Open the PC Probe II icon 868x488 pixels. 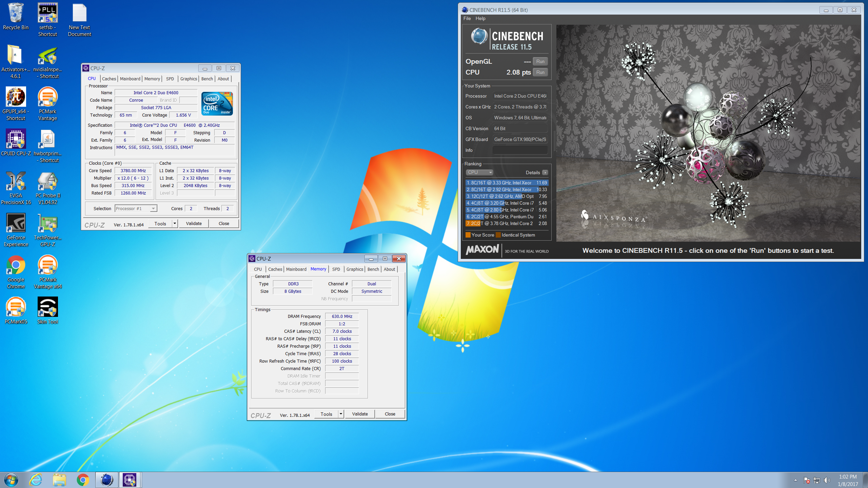click(x=47, y=188)
